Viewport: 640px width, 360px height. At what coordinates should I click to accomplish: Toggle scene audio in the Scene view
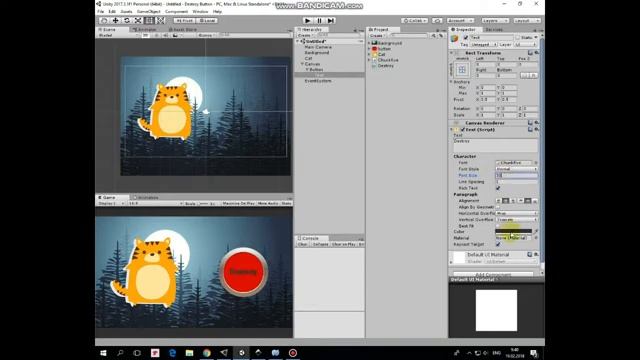point(165,36)
